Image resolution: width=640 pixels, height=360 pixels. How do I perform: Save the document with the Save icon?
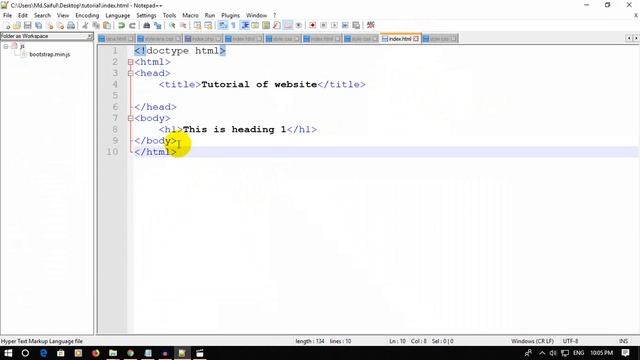27,25
